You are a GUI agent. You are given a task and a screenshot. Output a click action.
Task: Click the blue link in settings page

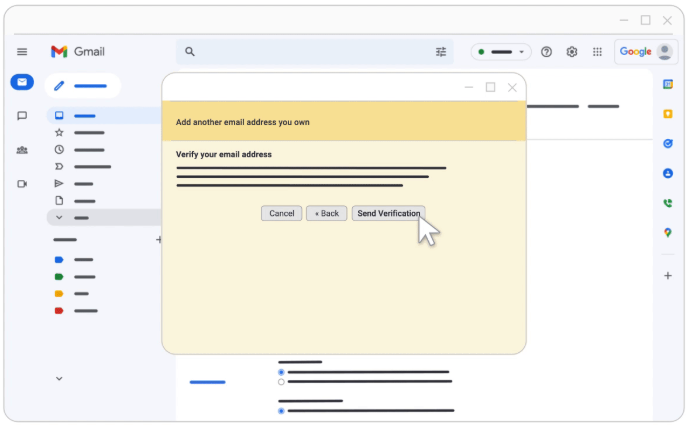[x=208, y=382]
